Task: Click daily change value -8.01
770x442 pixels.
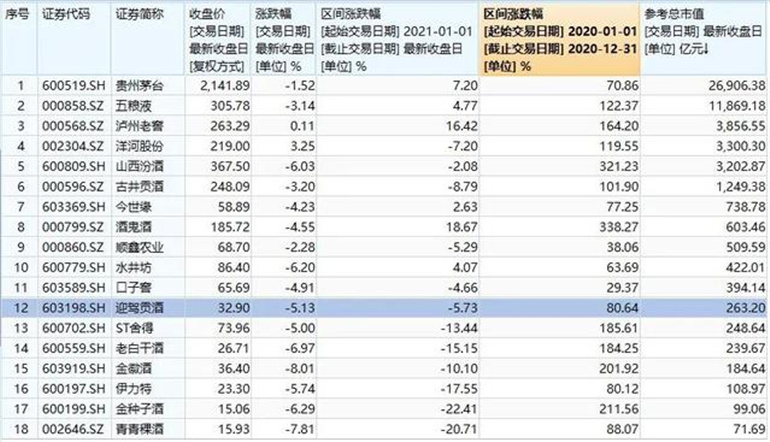Action: (300, 368)
